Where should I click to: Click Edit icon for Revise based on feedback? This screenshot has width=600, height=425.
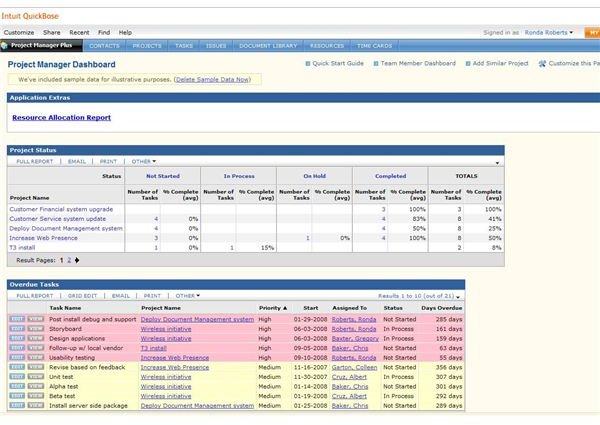(x=17, y=367)
